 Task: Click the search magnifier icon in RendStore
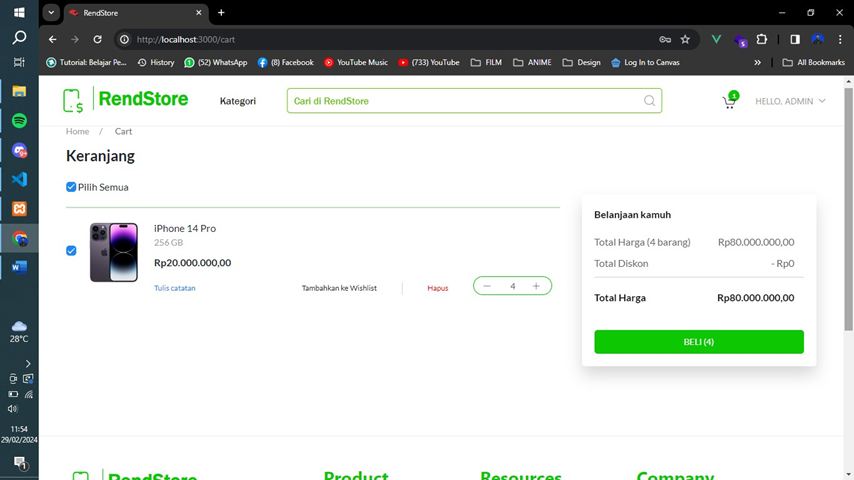pyautogui.click(x=649, y=101)
